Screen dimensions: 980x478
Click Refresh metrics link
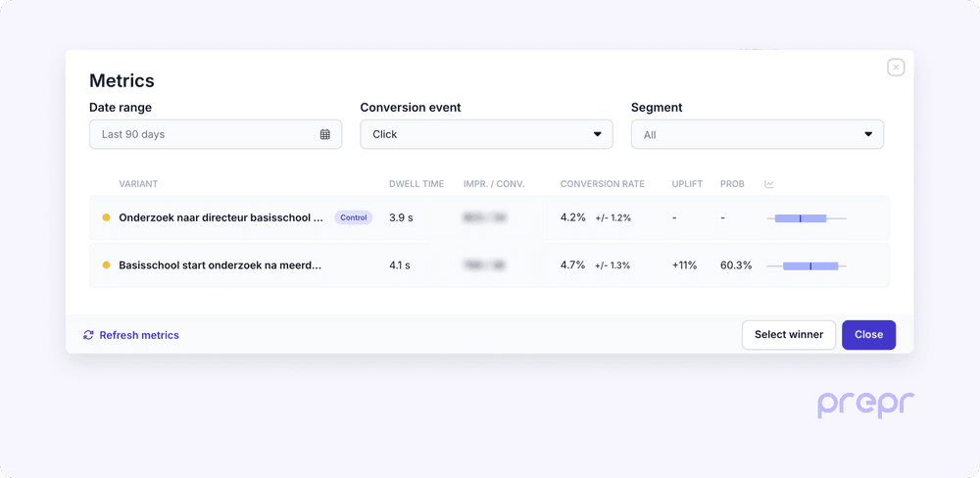(x=139, y=335)
